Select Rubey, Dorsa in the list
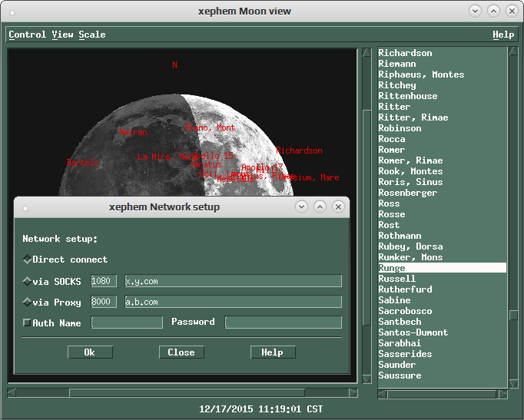This screenshot has height=420, width=524. tap(442, 246)
